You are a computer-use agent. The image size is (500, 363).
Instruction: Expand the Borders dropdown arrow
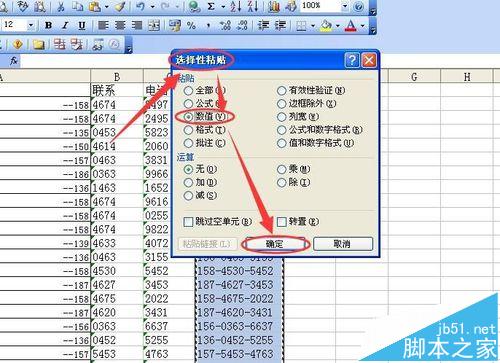click(313, 25)
